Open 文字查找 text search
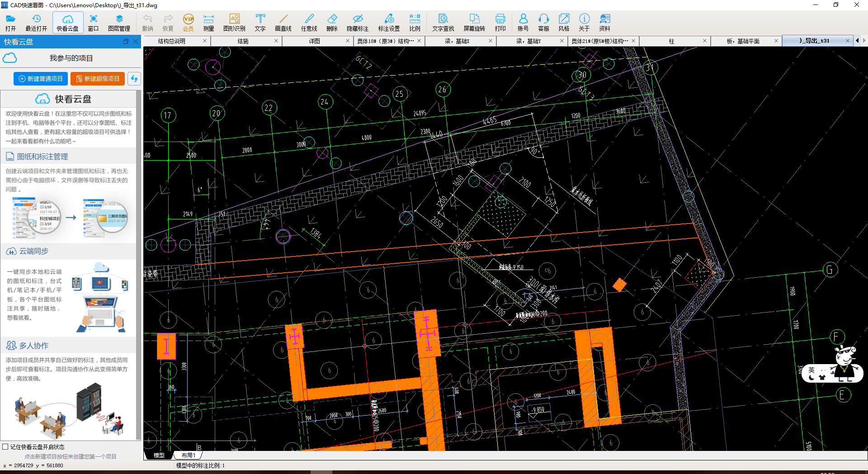Viewport: 868px width, 474px height. [443, 22]
